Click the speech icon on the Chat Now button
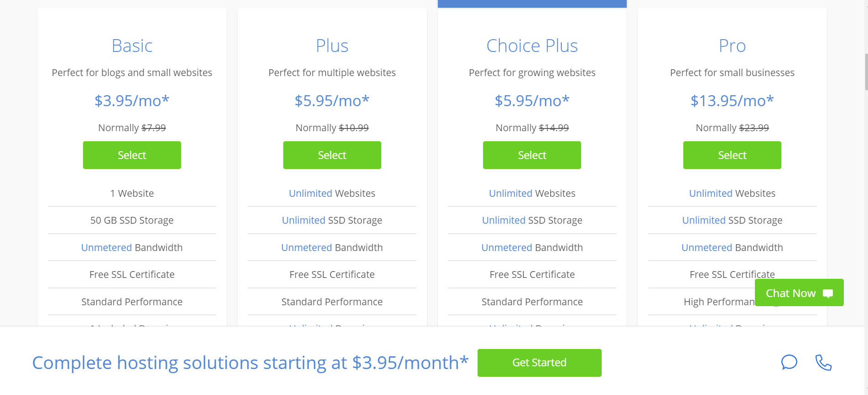 pos(828,293)
